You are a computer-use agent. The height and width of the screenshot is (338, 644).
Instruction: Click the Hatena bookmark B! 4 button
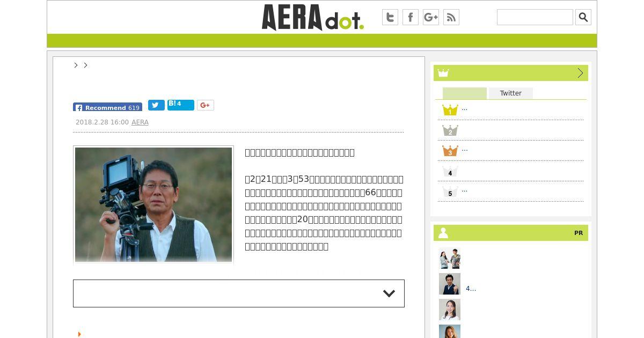pyautogui.click(x=181, y=105)
